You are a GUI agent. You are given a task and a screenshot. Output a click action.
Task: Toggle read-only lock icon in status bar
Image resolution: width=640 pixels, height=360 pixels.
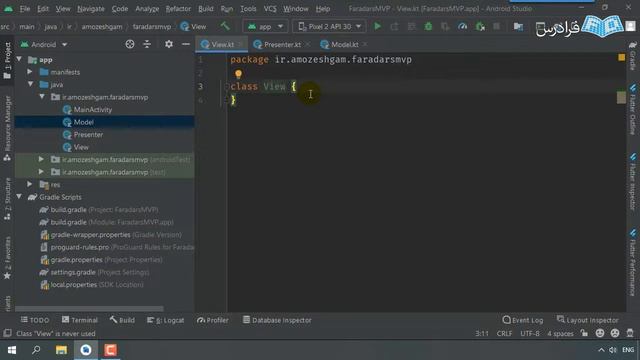(584, 333)
